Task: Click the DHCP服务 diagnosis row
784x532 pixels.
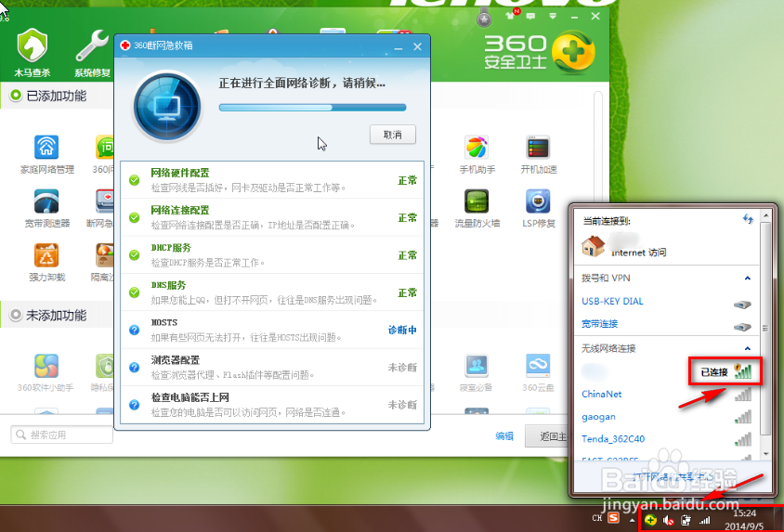Action: pos(272,254)
